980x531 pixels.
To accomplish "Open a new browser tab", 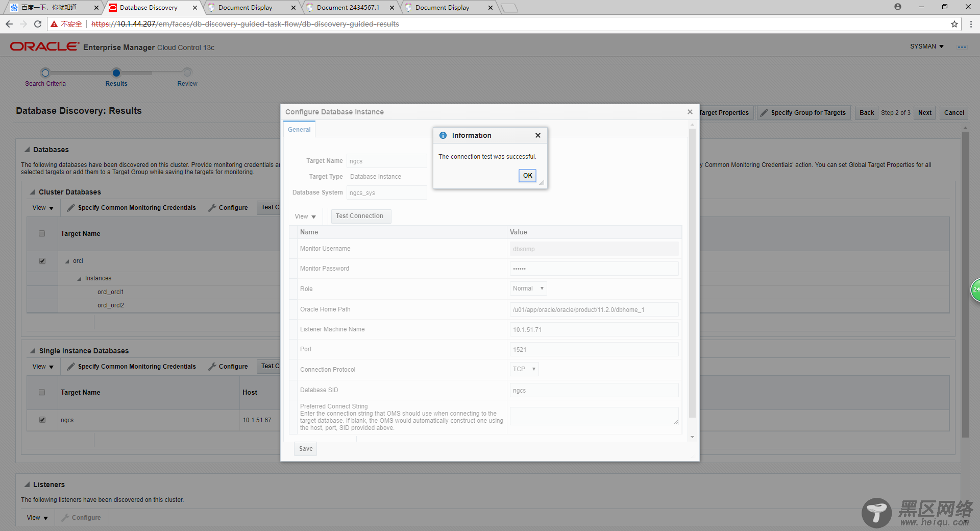I will pyautogui.click(x=509, y=8).
